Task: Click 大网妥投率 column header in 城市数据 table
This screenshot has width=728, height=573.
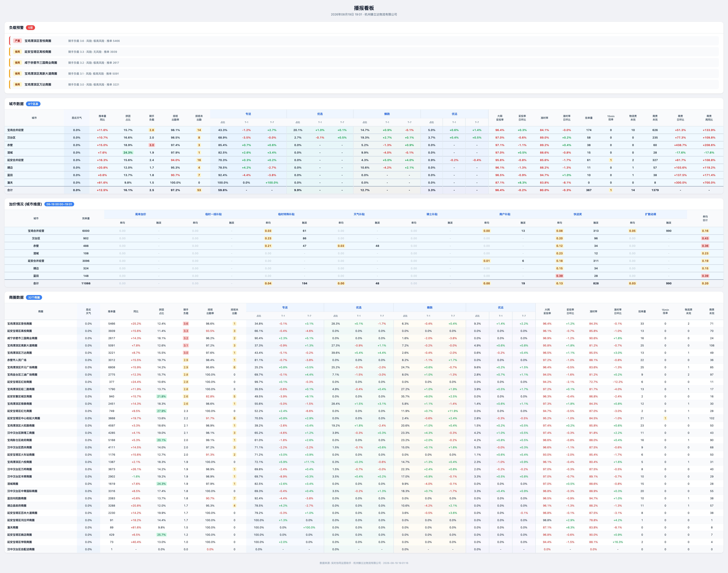Action: pos(500,118)
